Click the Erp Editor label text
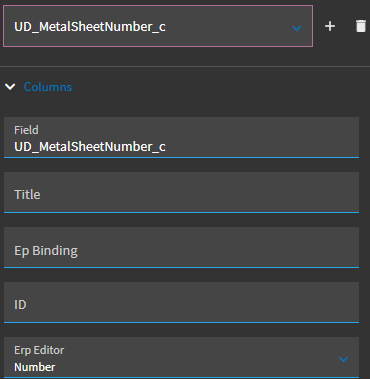Image resolution: width=370 pixels, height=379 pixels. tap(39, 350)
